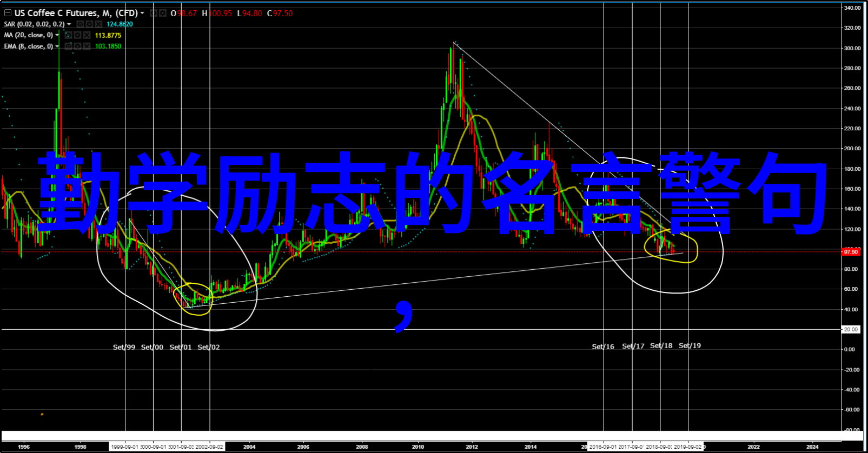Select the Set/02 text annotation
Viewport: 868px width, 453px height.
coord(209,347)
